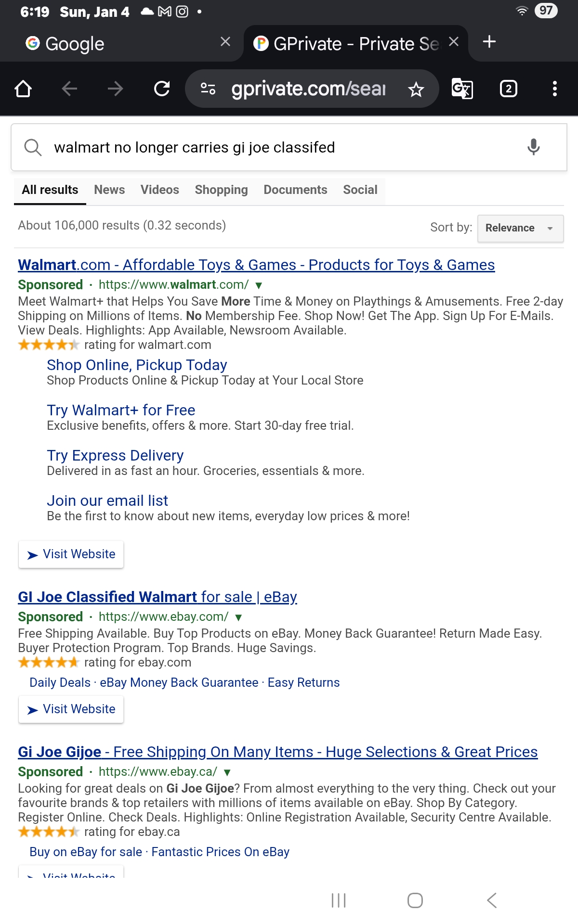Switch to the Shopping results tab
The image size is (578, 924).
pyautogui.click(x=221, y=190)
